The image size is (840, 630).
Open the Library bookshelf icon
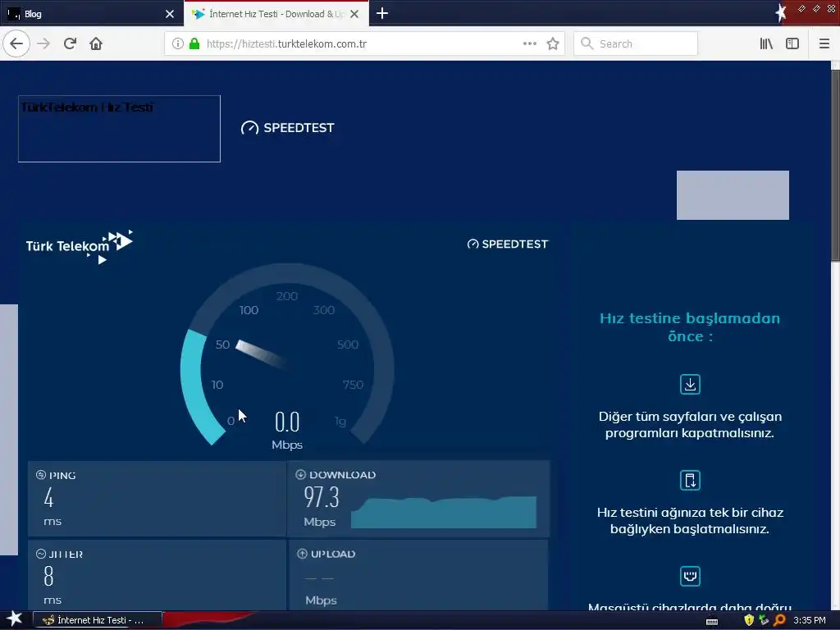point(766,43)
